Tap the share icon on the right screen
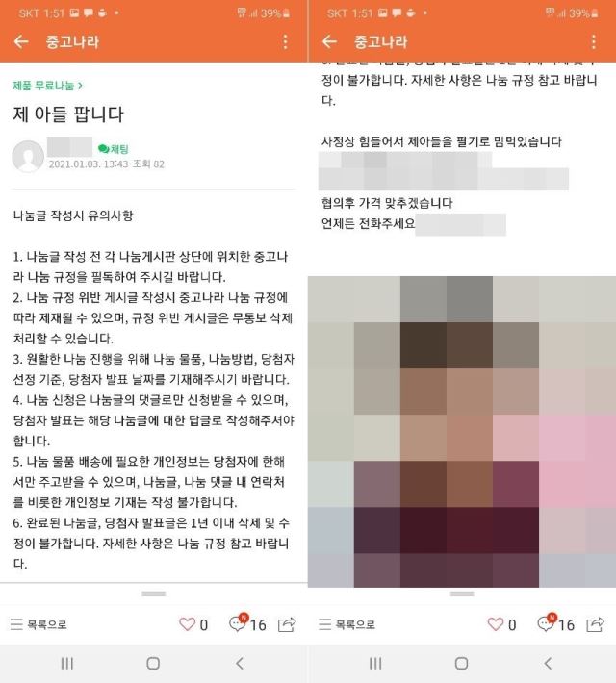The width and height of the screenshot is (616, 683). click(x=595, y=624)
